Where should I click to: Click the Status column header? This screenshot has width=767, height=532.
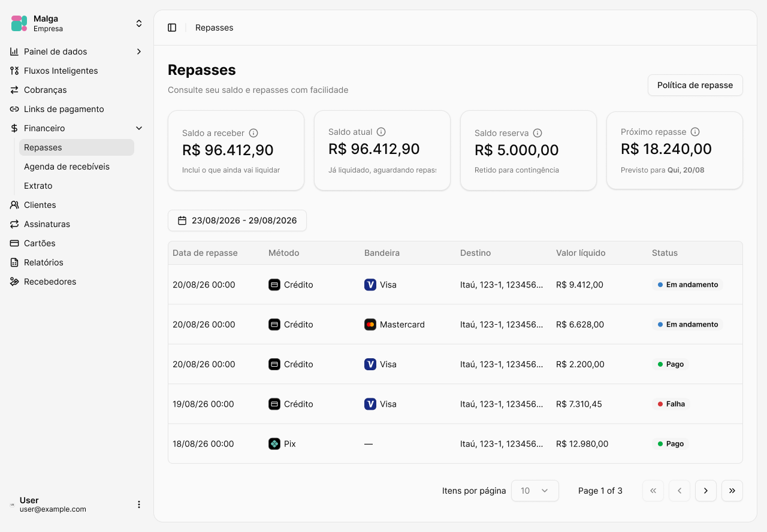coord(665,253)
